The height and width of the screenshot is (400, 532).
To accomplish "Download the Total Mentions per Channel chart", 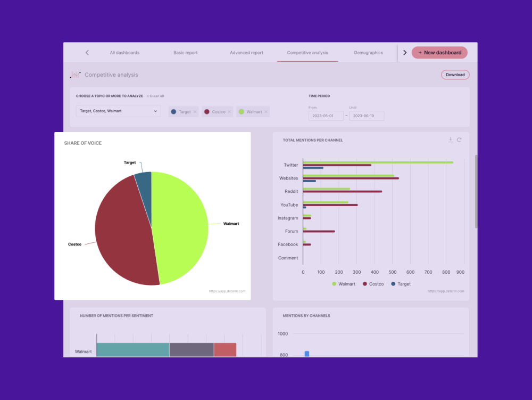I will [x=450, y=140].
